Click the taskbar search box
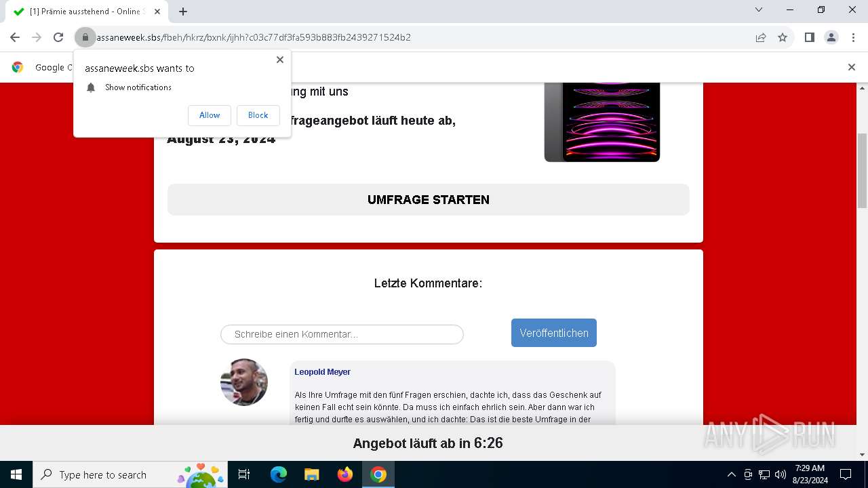 coord(131,474)
